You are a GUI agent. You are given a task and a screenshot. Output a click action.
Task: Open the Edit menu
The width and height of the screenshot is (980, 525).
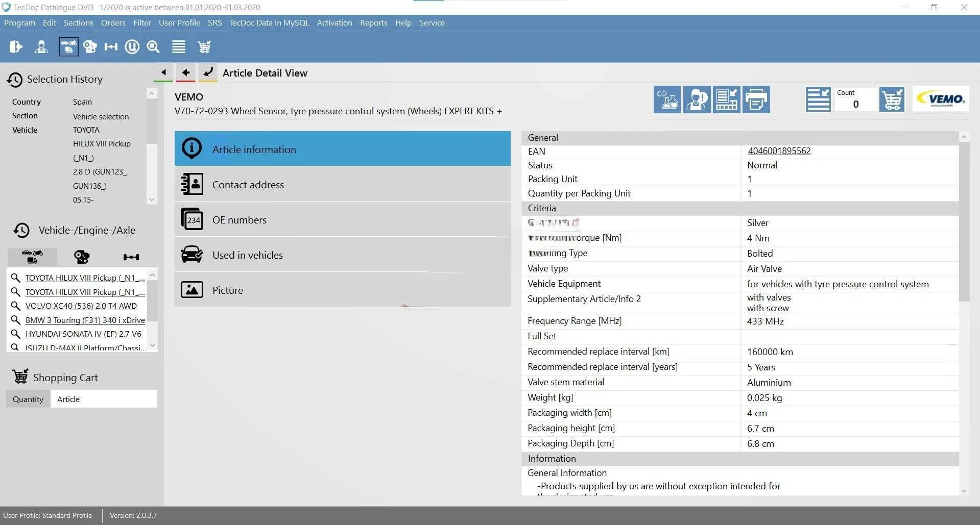pos(50,23)
